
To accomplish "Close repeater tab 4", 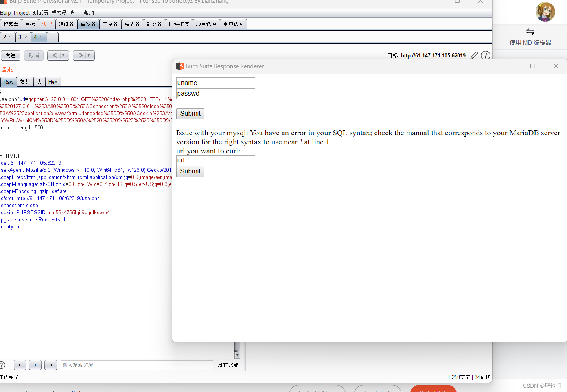I will pos(41,37).
